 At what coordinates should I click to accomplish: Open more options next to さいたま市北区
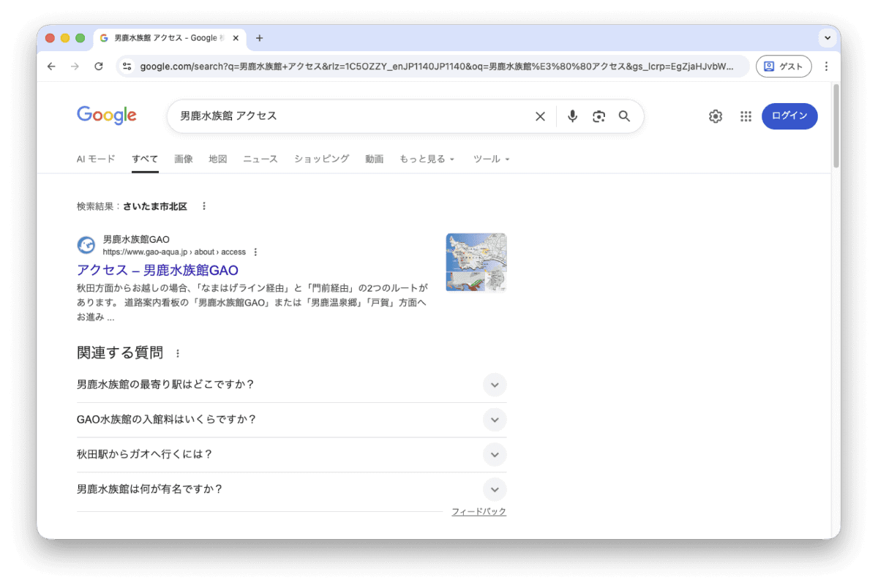[204, 206]
